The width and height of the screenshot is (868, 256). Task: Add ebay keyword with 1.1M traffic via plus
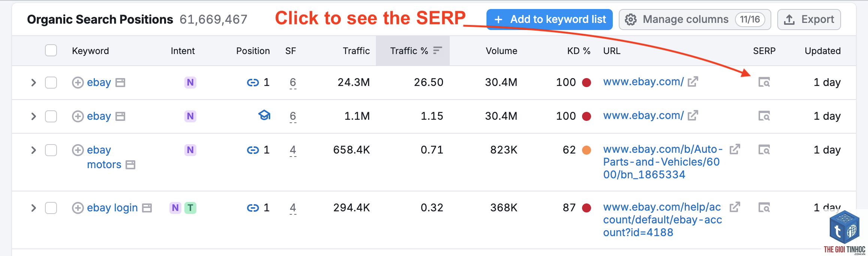(78, 116)
